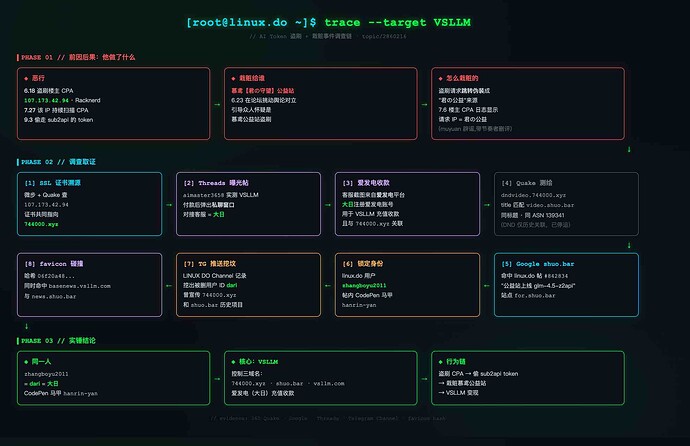Click the "[6]" card heading

click(363, 263)
